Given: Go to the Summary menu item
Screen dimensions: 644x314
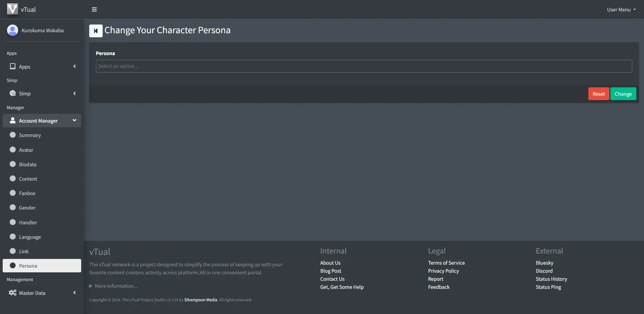Looking at the screenshot, I should click(x=30, y=135).
